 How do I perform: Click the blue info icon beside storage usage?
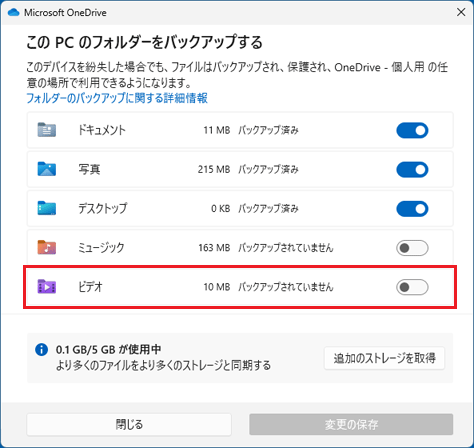pyautogui.click(x=41, y=350)
